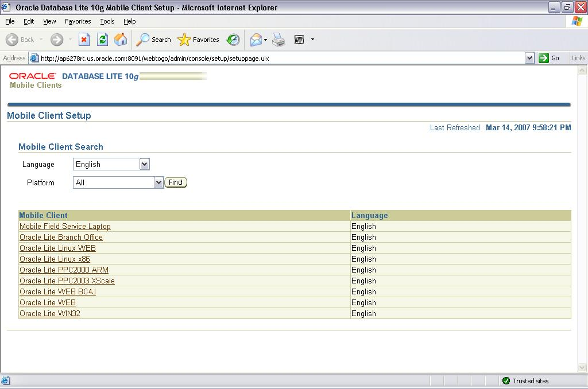Open Oracle Lite Linux WEB link
The width and height of the screenshot is (588, 389).
(x=57, y=248)
